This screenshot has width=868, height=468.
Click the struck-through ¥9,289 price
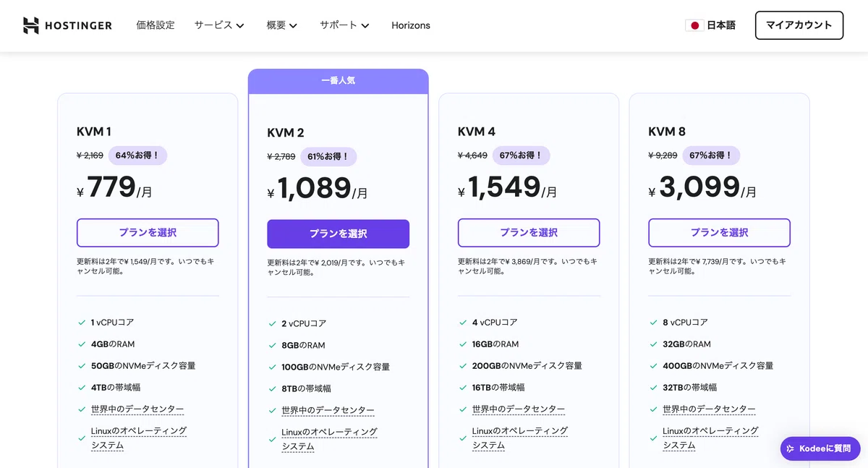[x=663, y=156]
